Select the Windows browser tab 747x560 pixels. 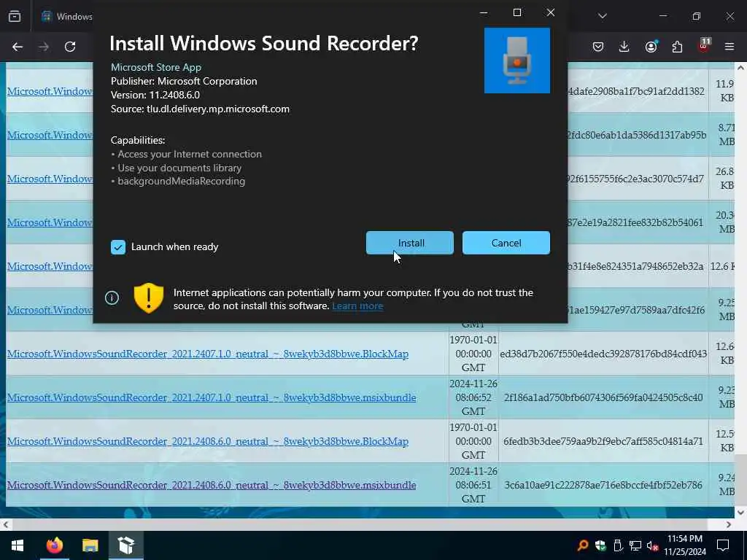pyautogui.click(x=66, y=16)
